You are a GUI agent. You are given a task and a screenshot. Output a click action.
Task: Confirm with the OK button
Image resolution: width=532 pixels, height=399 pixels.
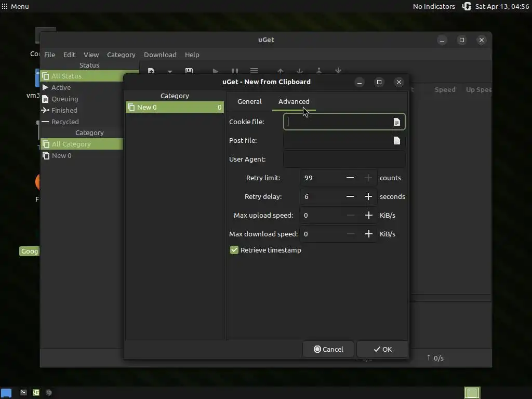[382, 349]
